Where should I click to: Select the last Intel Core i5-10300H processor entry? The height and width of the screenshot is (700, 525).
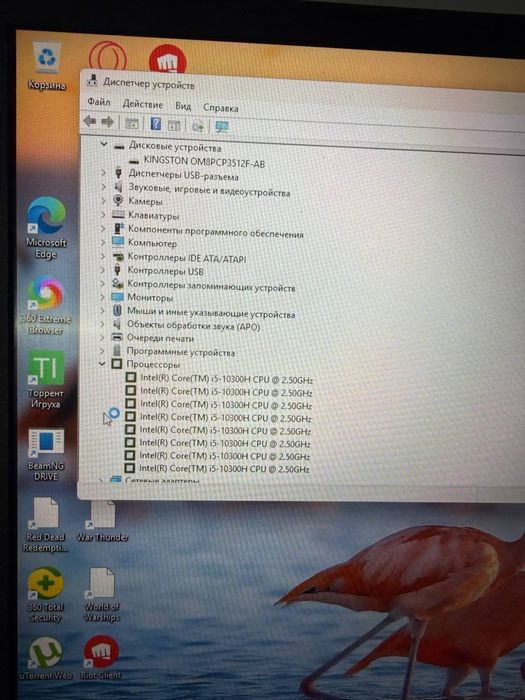[x=224, y=468]
